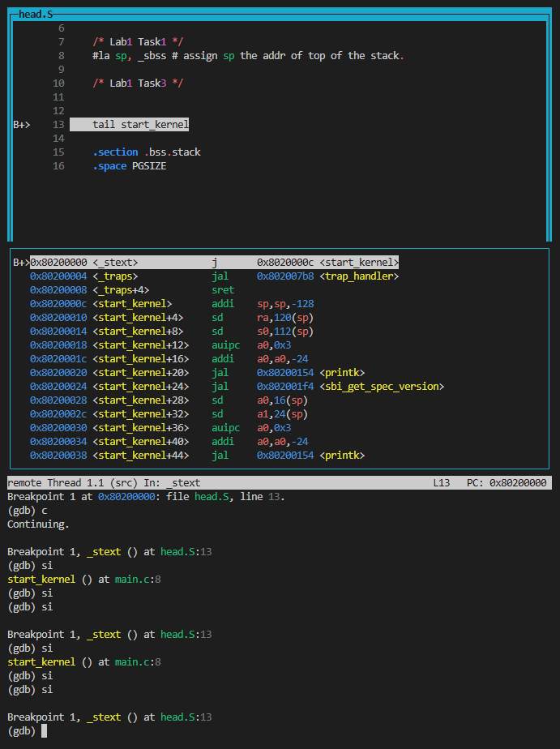Click the '/* Lab1 Task3 */' comment

[138, 83]
